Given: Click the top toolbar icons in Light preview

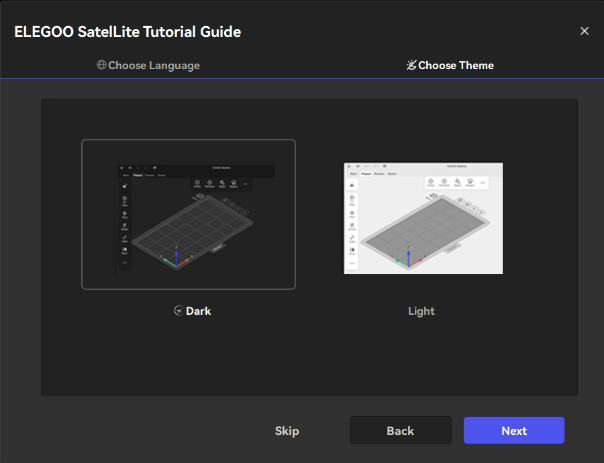Looking at the screenshot, I should coord(455,183).
